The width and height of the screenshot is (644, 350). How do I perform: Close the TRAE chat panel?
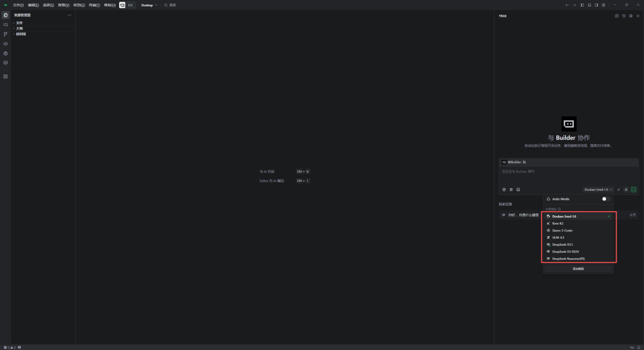(638, 16)
